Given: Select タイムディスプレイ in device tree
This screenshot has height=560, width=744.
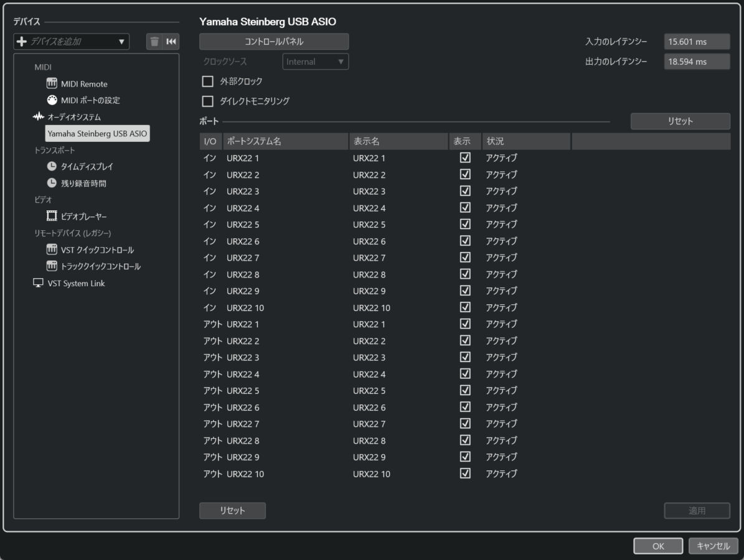Looking at the screenshot, I should (87, 166).
